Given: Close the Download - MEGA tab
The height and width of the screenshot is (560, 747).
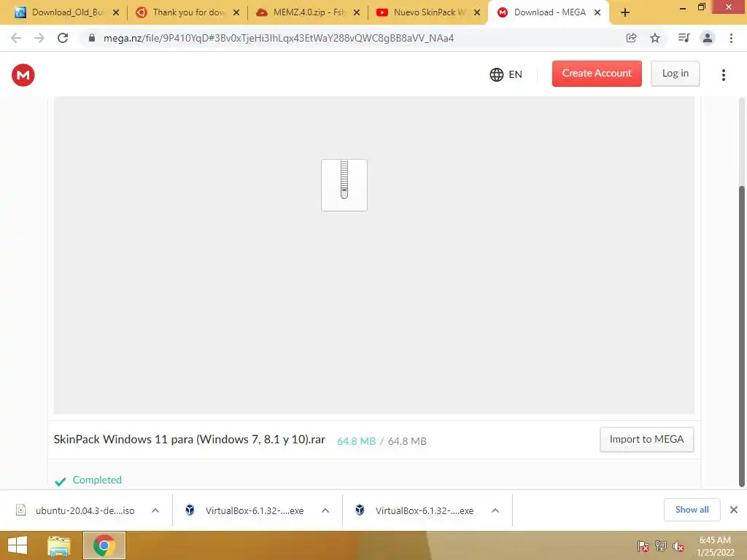Looking at the screenshot, I should [597, 13].
